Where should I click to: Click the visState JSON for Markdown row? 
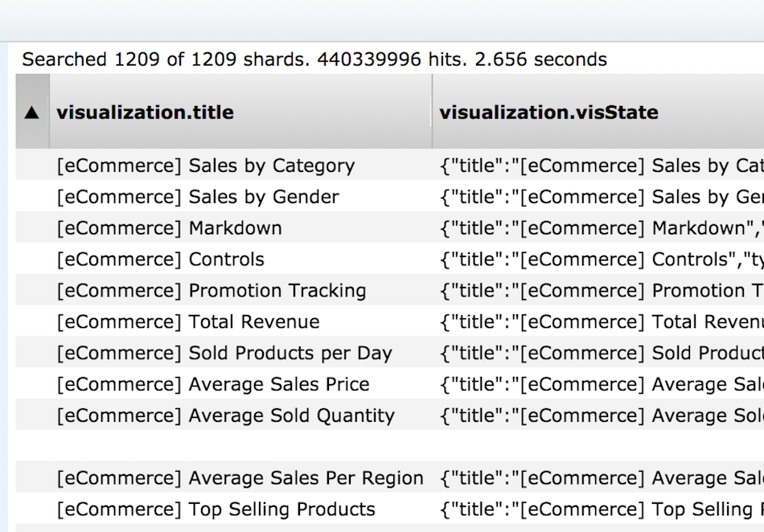601,228
